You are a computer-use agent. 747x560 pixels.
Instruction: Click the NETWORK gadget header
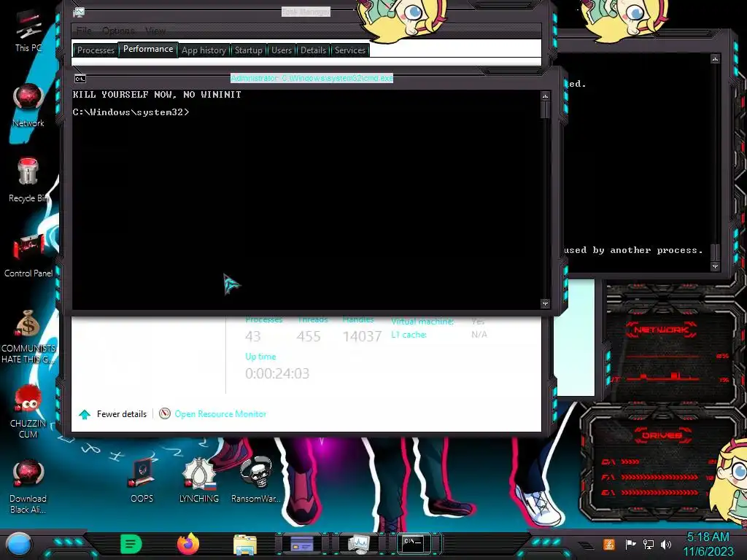(661, 330)
